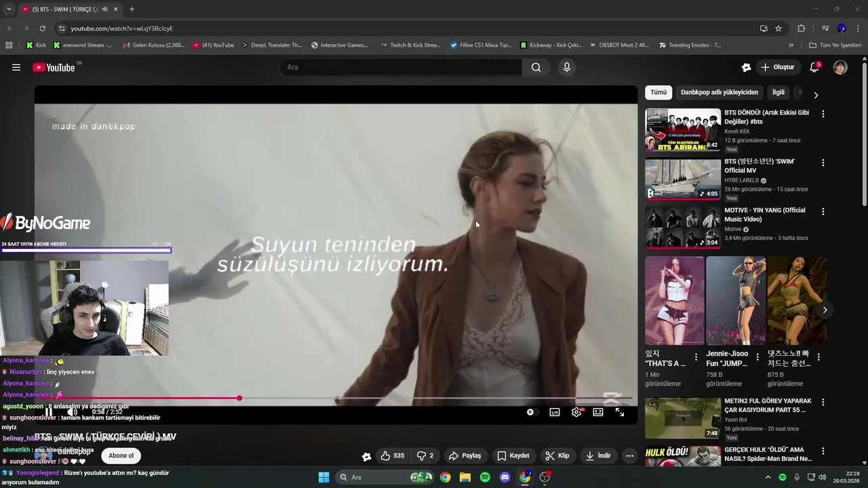Open options for BTS 'SWIM' Official MV
The width and height of the screenshot is (868, 488).
click(823, 163)
